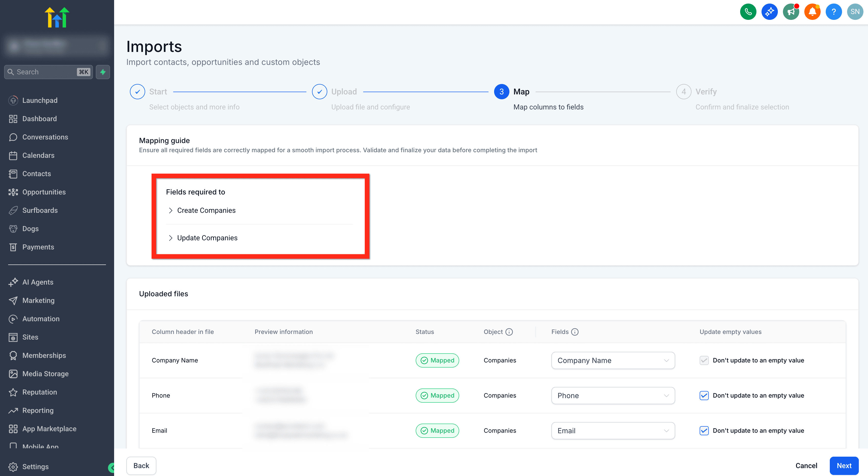Open the blue AI sparkle icon

(770, 12)
